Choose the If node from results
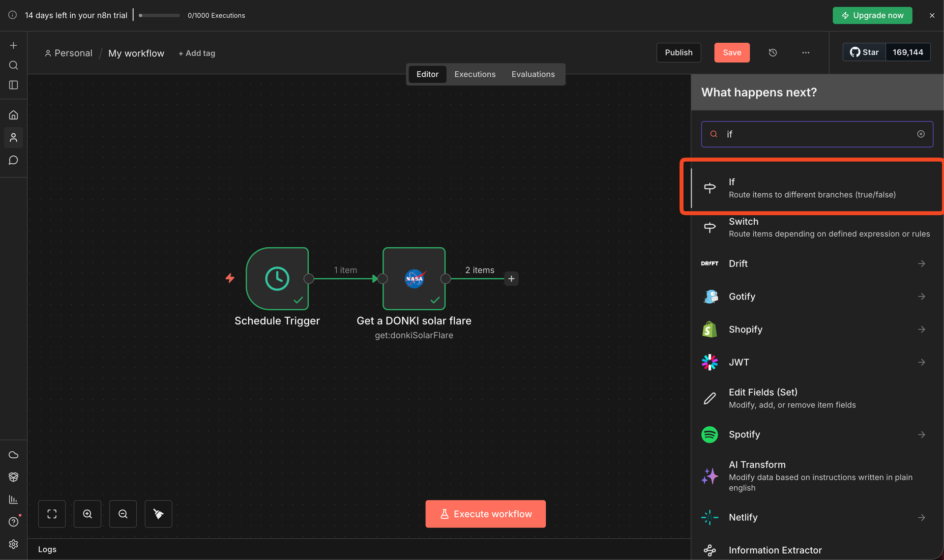 pos(811,188)
